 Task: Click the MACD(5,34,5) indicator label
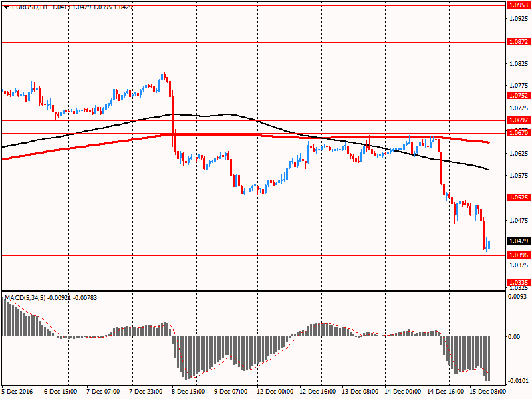(25, 297)
